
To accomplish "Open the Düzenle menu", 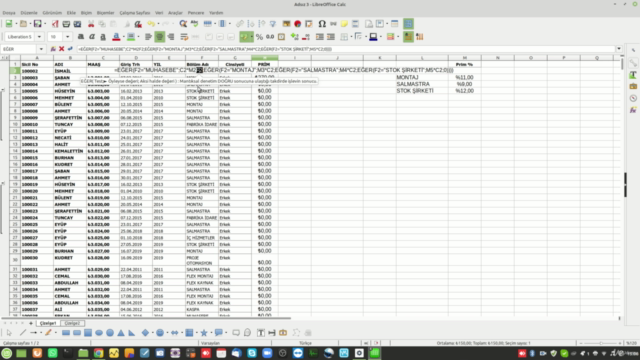I will [29, 13].
